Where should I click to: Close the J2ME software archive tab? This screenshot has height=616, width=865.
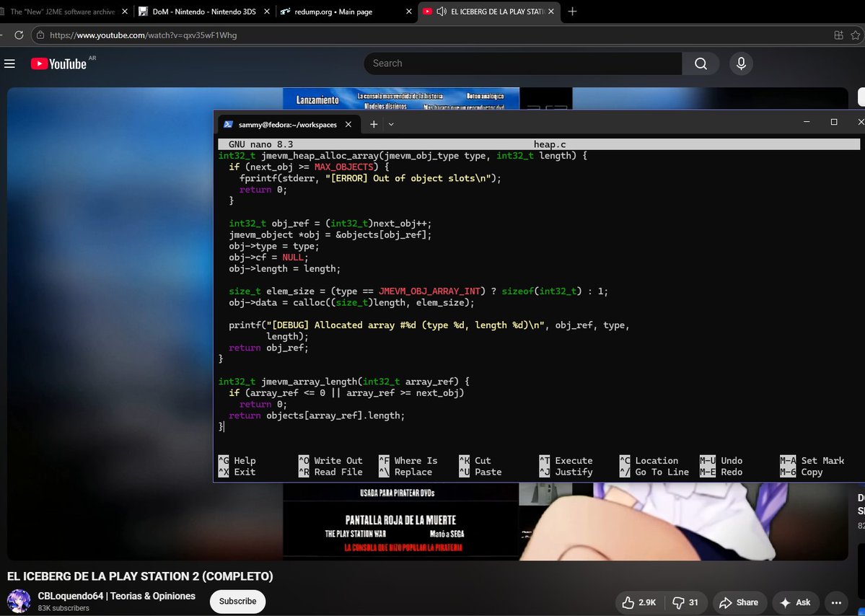[x=125, y=12]
